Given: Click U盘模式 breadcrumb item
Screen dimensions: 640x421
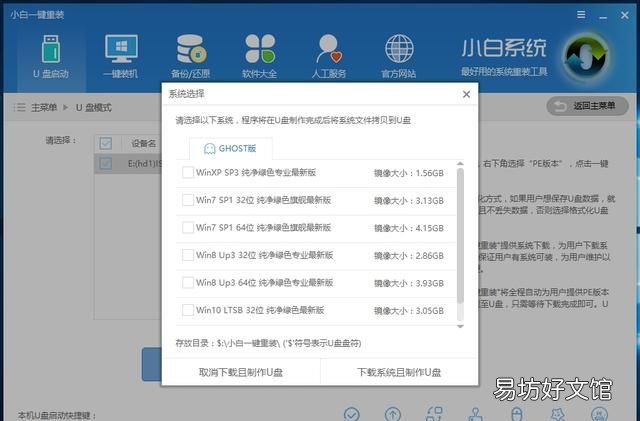Looking at the screenshot, I should (x=93, y=108).
